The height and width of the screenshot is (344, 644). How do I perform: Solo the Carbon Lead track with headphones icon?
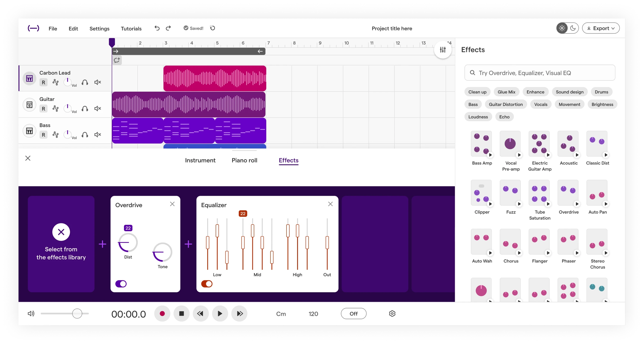85,82
